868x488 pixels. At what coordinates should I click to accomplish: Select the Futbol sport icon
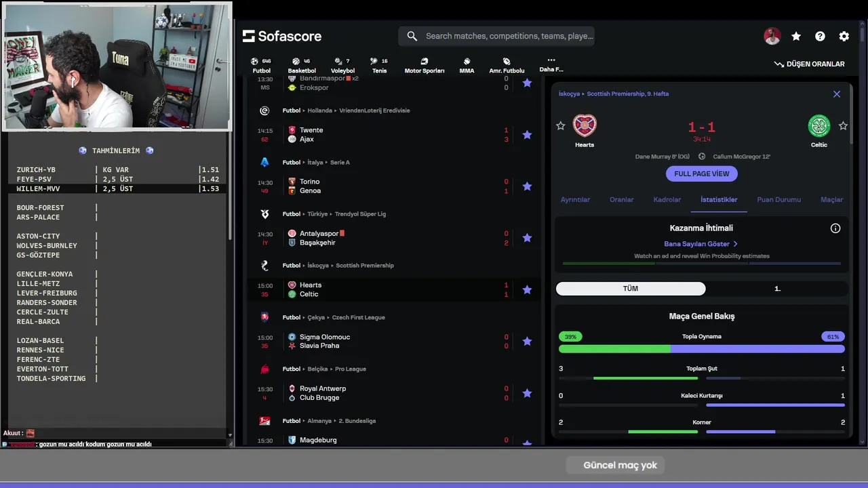255,61
